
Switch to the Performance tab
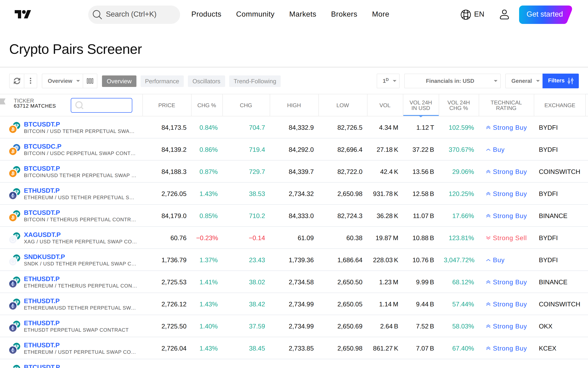(x=162, y=81)
